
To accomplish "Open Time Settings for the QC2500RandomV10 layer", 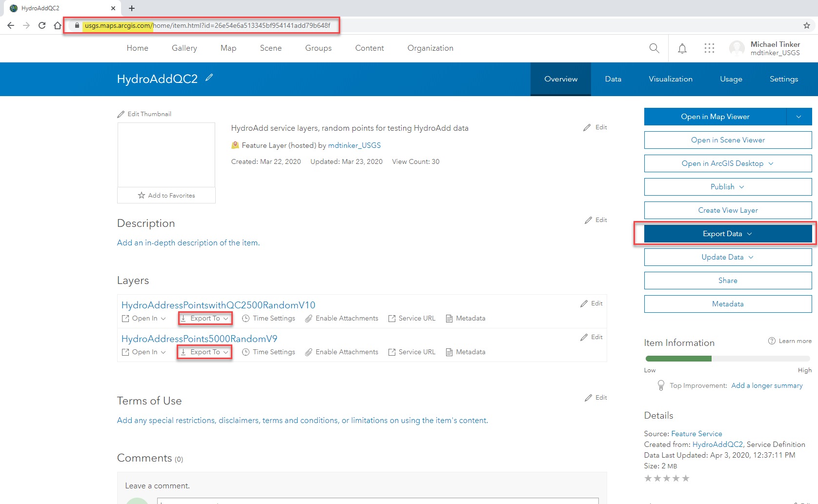I will [269, 318].
